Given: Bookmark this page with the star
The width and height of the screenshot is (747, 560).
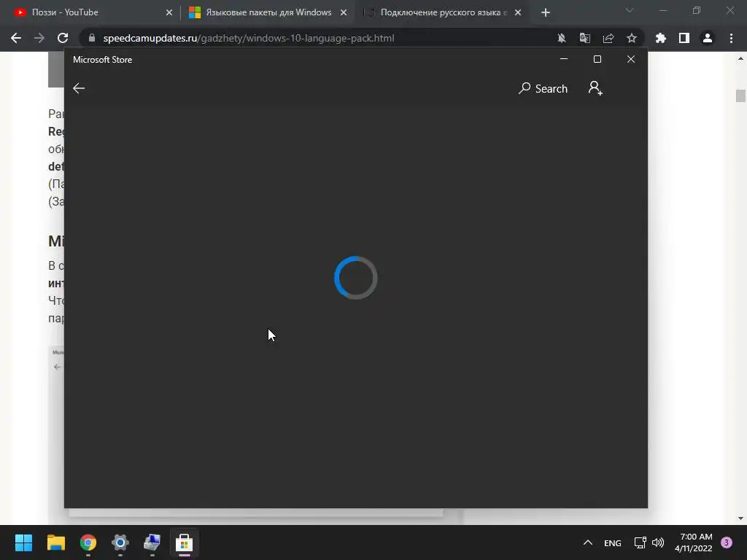Looking at the screenshot, I should pos(632,38).
